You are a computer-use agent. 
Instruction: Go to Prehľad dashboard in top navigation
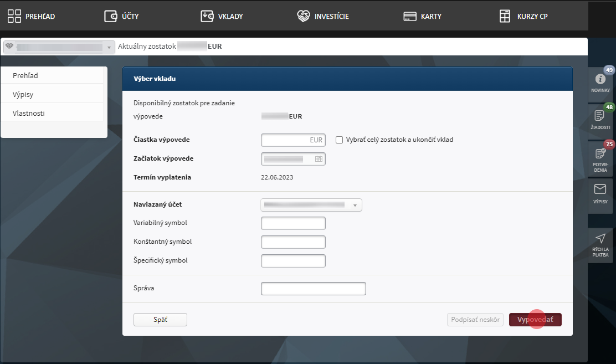(32, 16)
